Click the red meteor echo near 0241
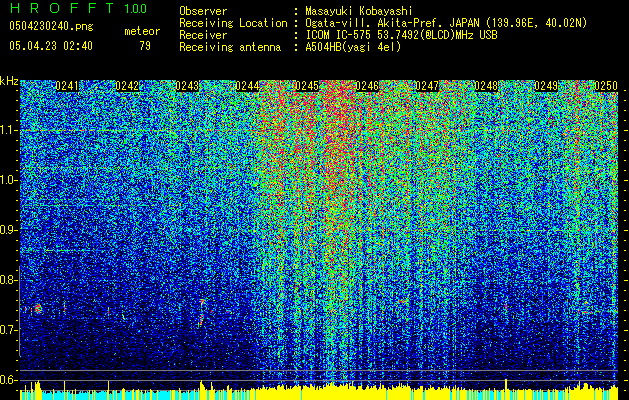 coord(38,309)
